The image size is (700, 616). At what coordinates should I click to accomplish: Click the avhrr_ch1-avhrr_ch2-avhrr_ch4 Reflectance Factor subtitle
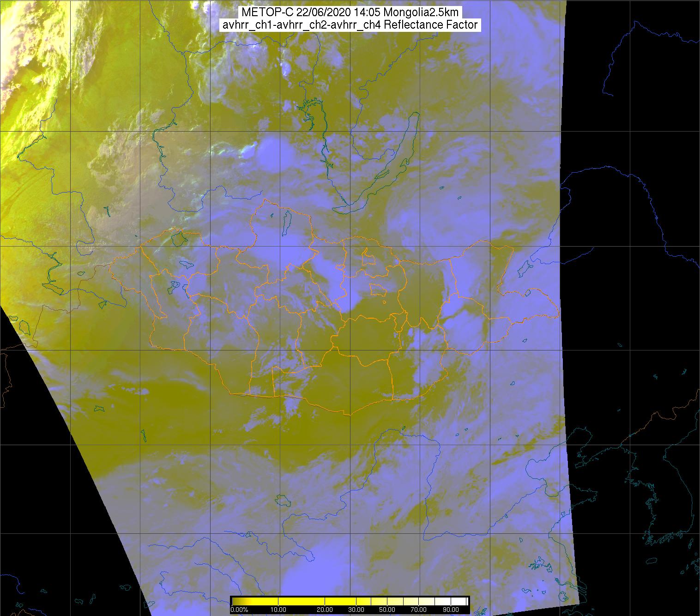pyautogui.click(x=350, y=25)
